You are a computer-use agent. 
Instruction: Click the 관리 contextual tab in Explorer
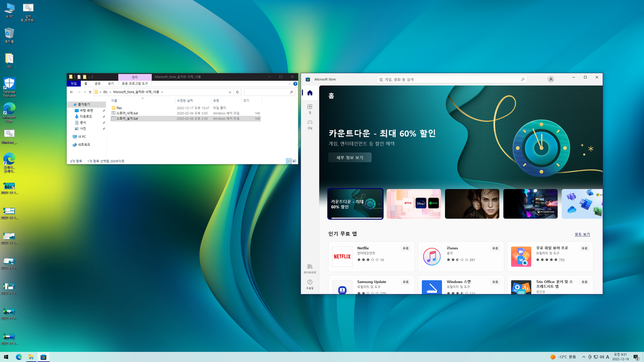[x=135, y=77]
